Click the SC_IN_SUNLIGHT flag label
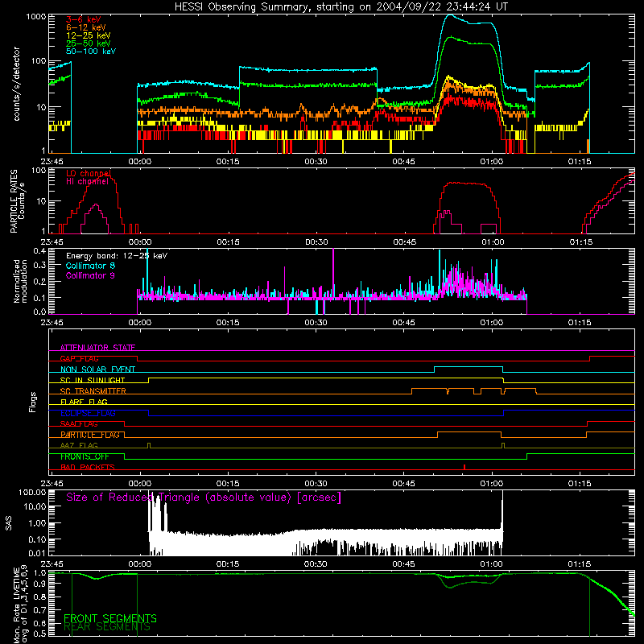The image size is (644, 644). point(93,380)
